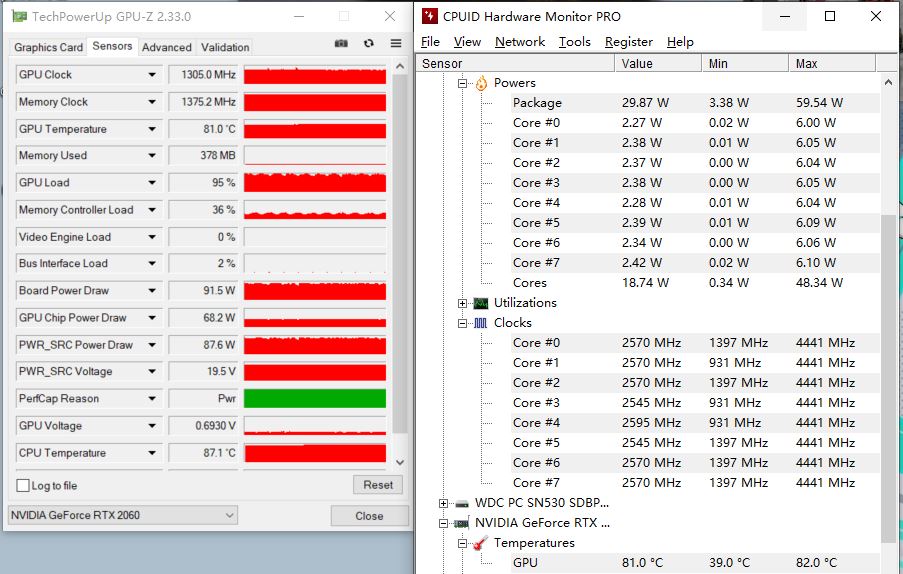
Task: Select the Core #7 clock row at 2570 MHz
Action: 695,483
